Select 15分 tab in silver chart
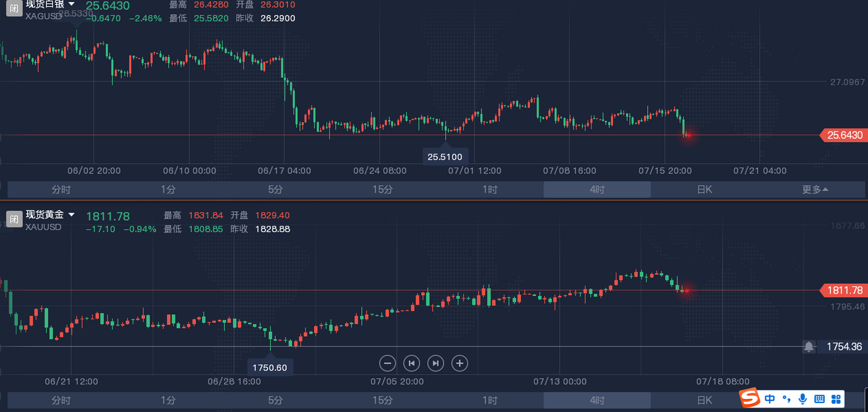Image resolution: width=868 pixels, height=412 pixels. (382, 190)
